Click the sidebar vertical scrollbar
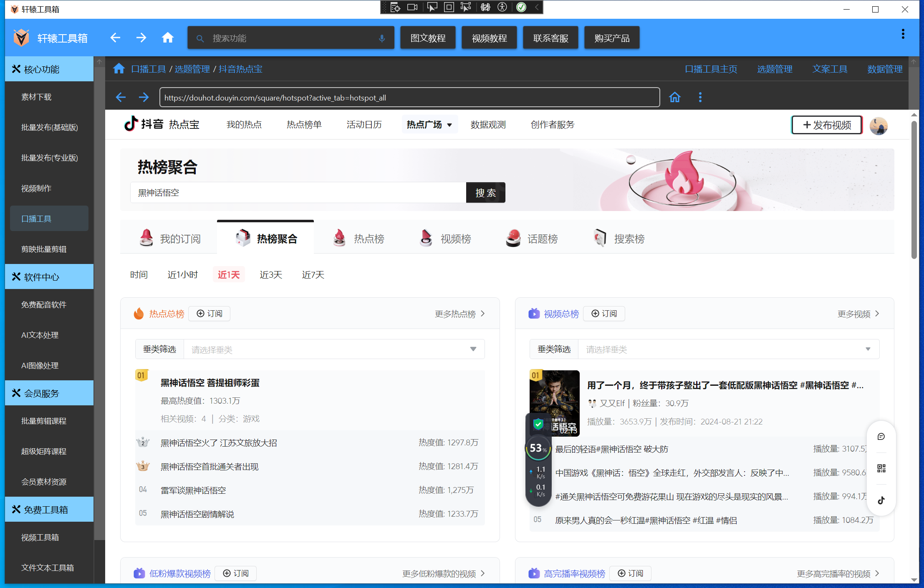Viewport: 924px width, 588px height. tap(99, 304)
